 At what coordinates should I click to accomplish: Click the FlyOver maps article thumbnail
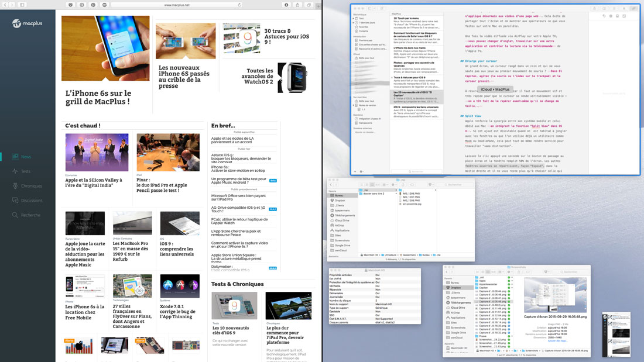pos(132,285)
